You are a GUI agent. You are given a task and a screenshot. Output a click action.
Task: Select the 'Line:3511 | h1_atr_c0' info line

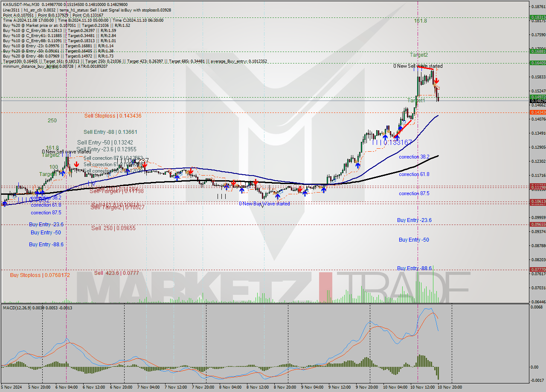coord(87,9)
